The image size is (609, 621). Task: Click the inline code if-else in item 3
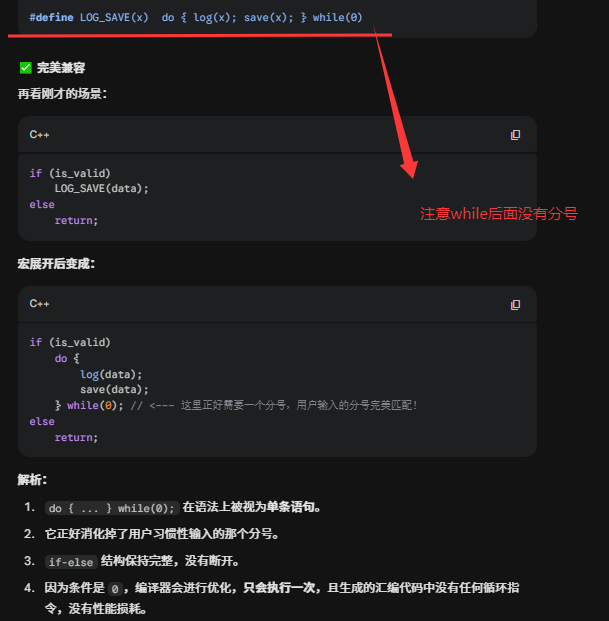(x=71, y=562)
